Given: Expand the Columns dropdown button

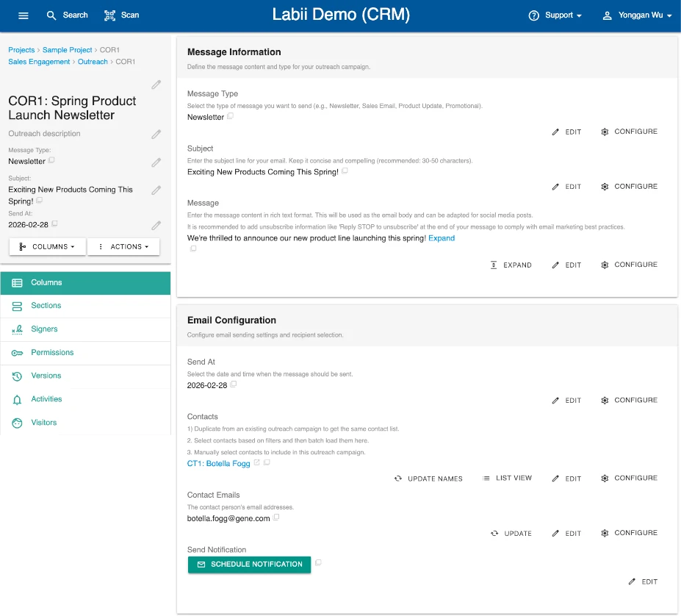Looking at the screenshot, I should click(48, 247).
